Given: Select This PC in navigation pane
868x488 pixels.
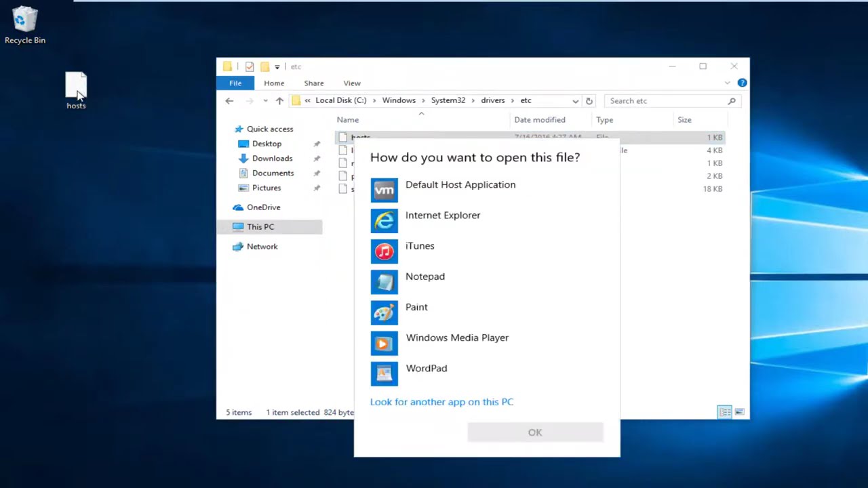Looking at the screenshot, I should [x=270, y=227].
